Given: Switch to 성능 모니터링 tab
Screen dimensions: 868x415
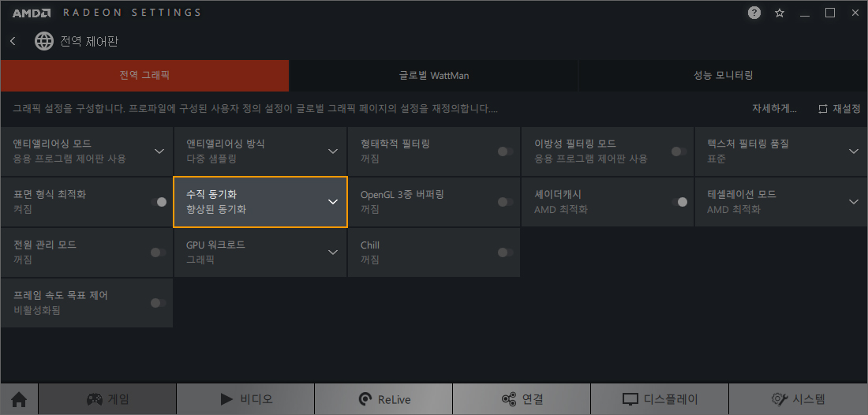Looking at the screenshot, I should point(723,75).
